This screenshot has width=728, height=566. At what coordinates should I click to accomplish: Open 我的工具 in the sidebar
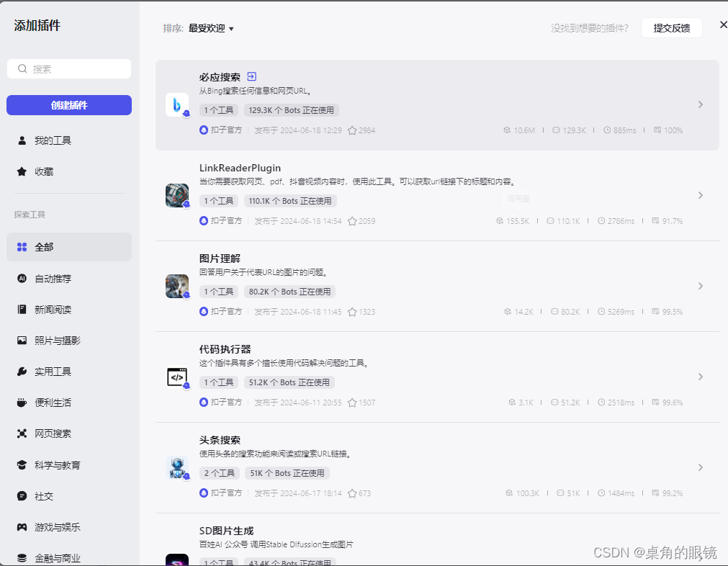click(x=47, y=140)
